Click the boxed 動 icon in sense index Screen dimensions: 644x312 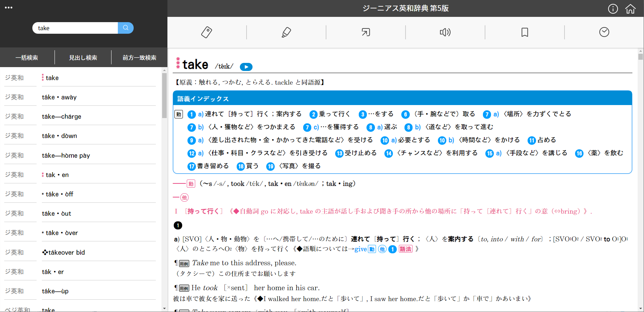tap(179, 114)
